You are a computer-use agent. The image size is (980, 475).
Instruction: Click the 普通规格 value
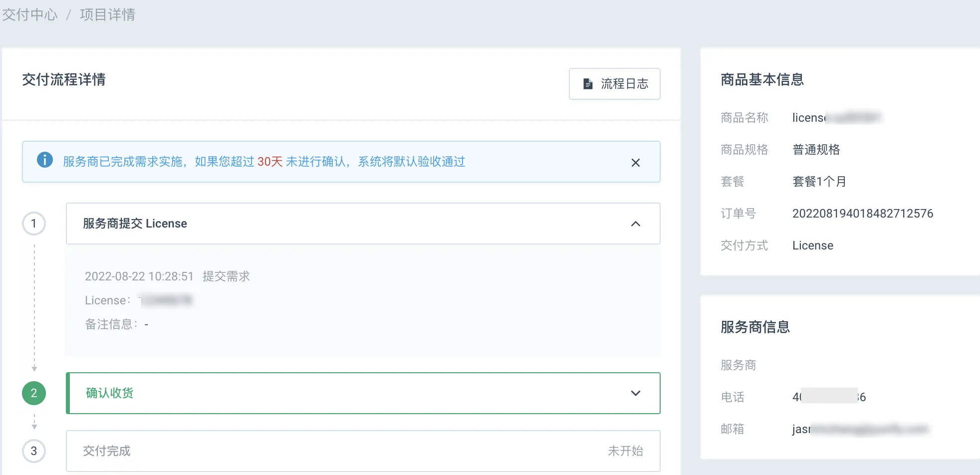click(816, 150)
